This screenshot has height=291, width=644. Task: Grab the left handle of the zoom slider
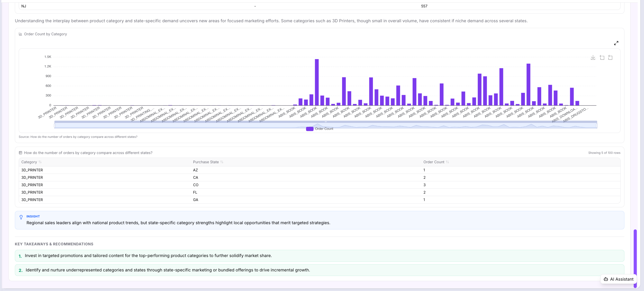55,125
